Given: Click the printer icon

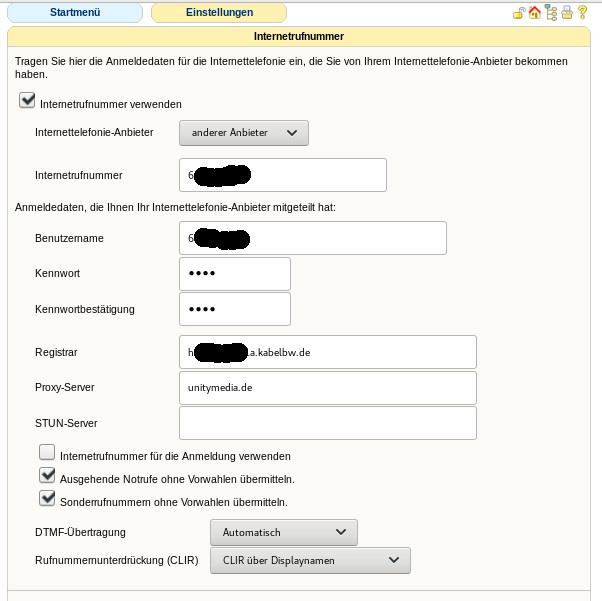Looking at the screenshot, I should 567,13.
